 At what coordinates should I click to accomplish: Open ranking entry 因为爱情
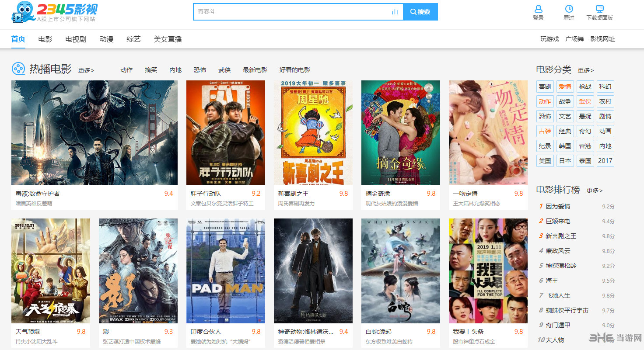tap(558, 206)
